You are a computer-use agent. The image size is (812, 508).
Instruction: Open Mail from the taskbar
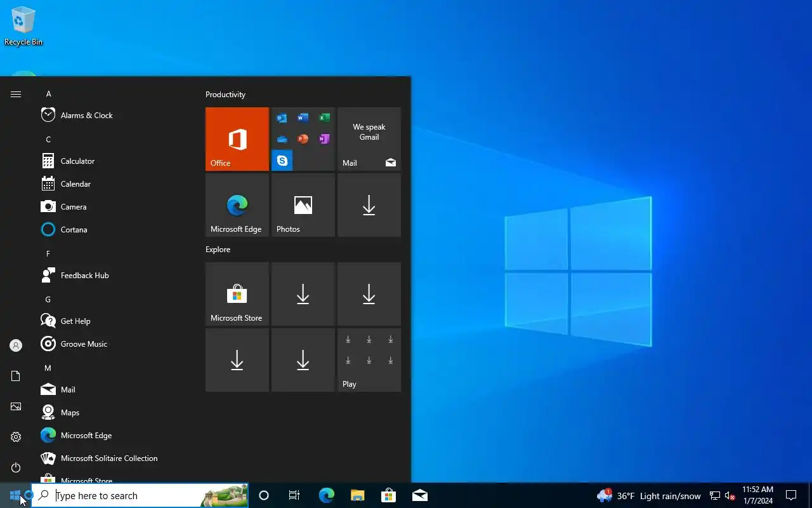click(x=419, y=495)
